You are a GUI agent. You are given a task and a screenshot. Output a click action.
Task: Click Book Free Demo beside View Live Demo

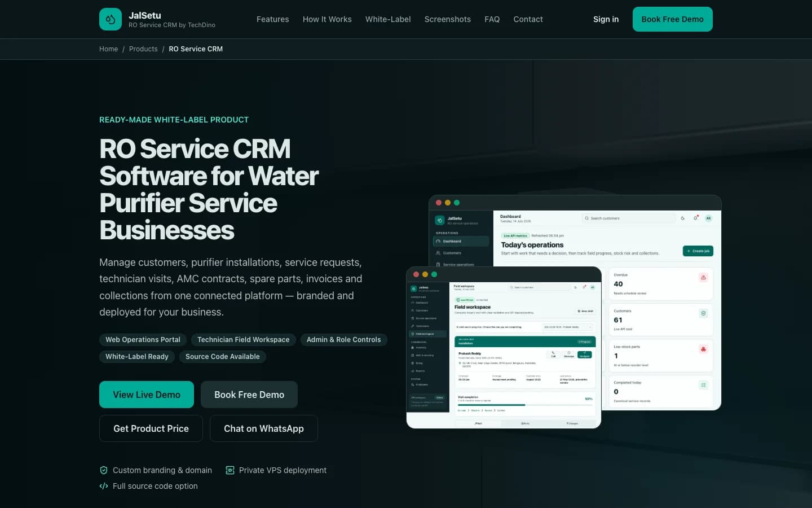tap(249, 395)
